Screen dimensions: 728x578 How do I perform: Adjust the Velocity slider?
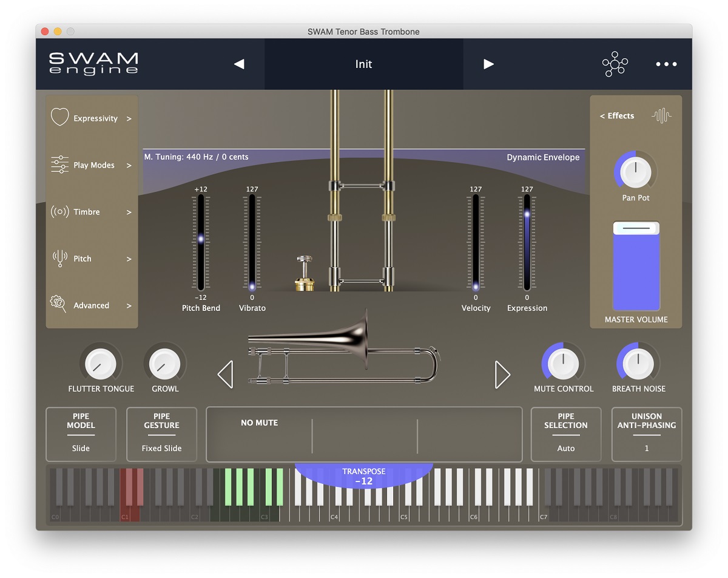coord(476,242)
